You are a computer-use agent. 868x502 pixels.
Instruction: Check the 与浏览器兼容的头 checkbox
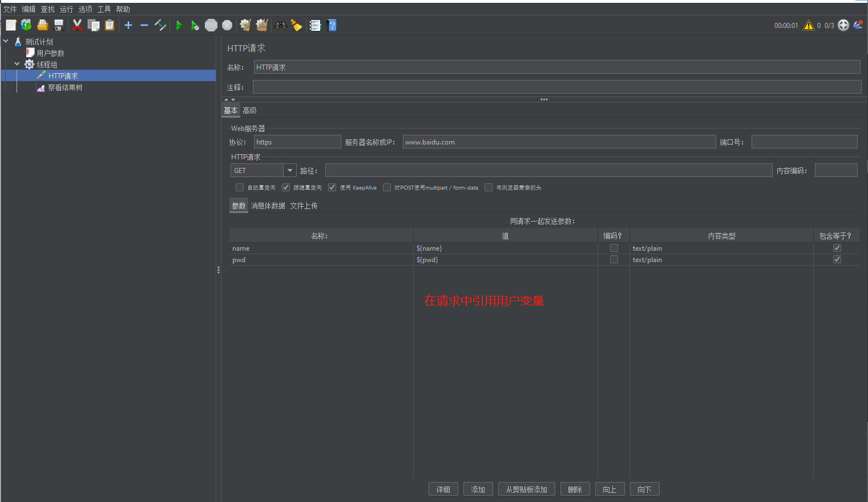click(x=488, y=187)
